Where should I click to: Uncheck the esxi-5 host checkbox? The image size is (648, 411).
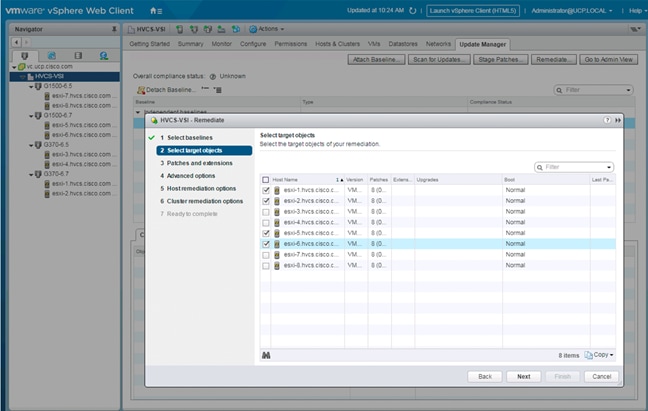pyautogui.click(x=266, y=233)
